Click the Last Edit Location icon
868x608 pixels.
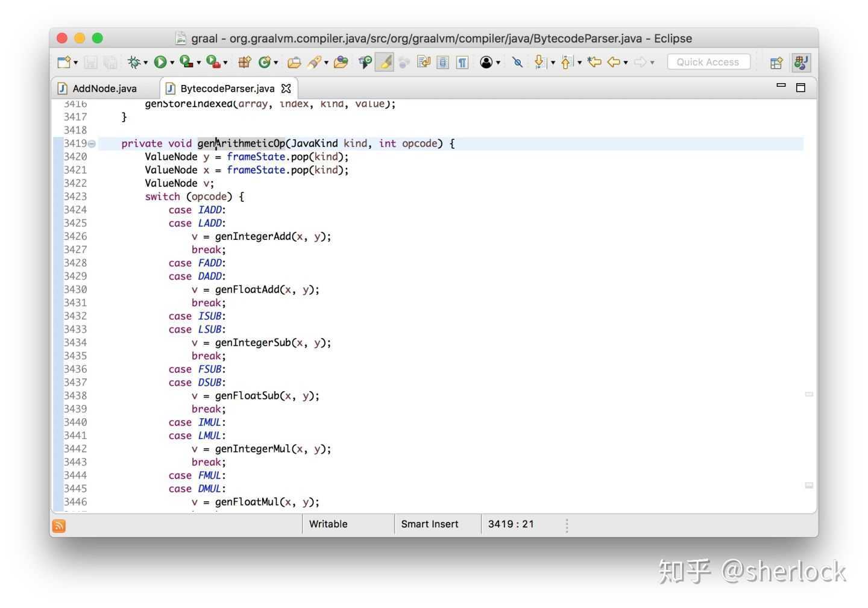[x=594, y=62]
